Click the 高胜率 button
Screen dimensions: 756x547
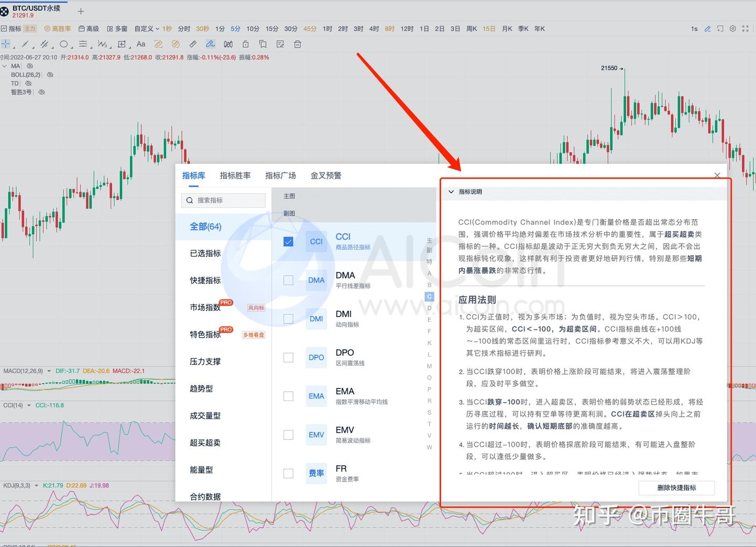coord(58,29)
